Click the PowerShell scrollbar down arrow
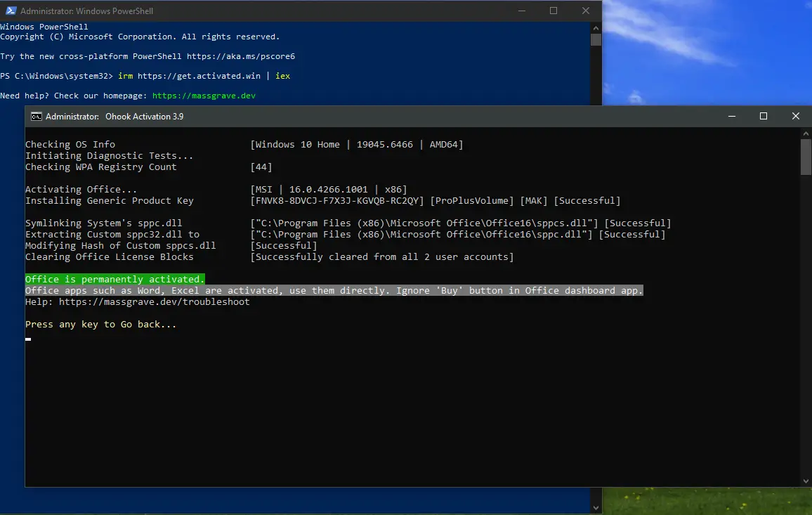This screenshot has width=812, height=515. pyautogui.click(x=596, y=507)
